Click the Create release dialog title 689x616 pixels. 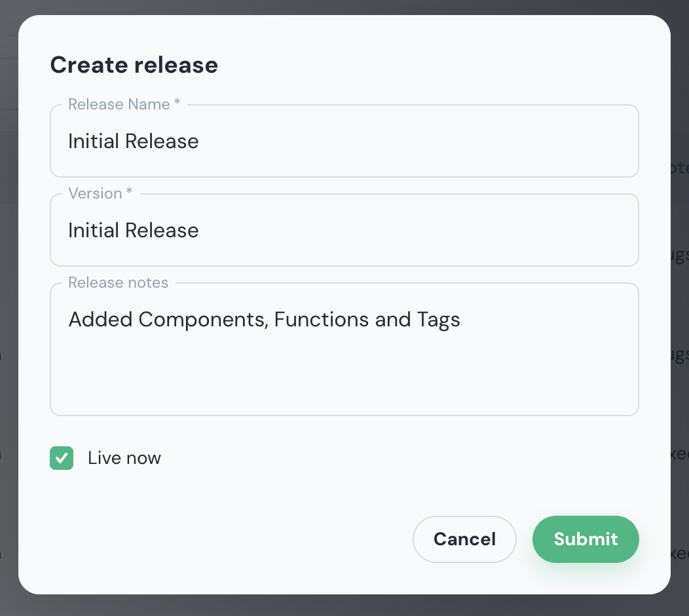134,65
